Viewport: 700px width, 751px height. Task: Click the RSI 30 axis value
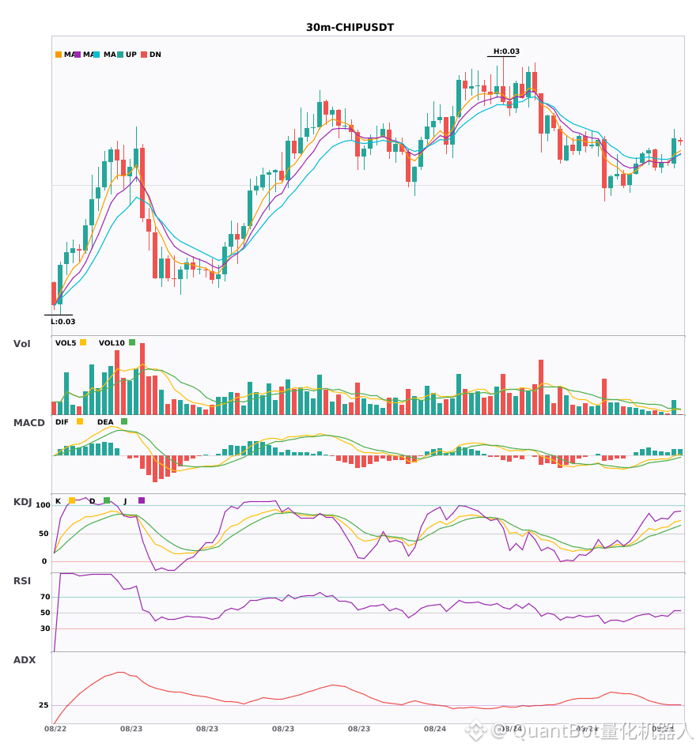coord(45,628)
